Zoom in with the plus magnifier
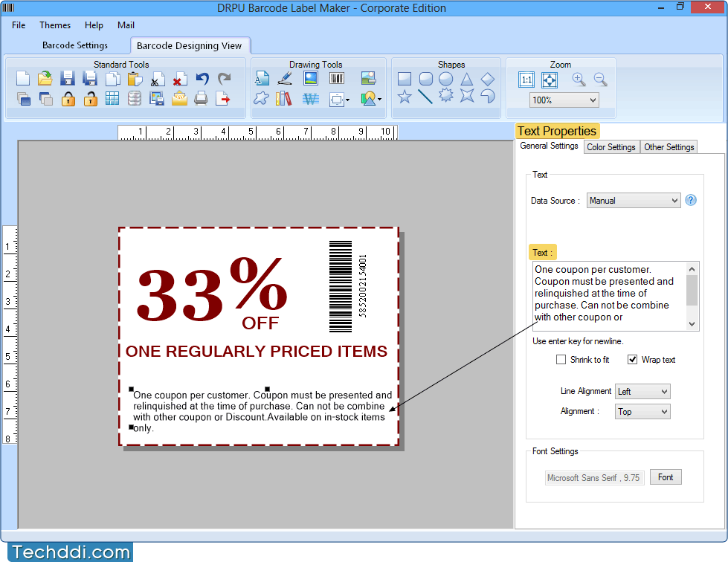The width and height of the screenshot is (728, 562). (x=579, y=80)
